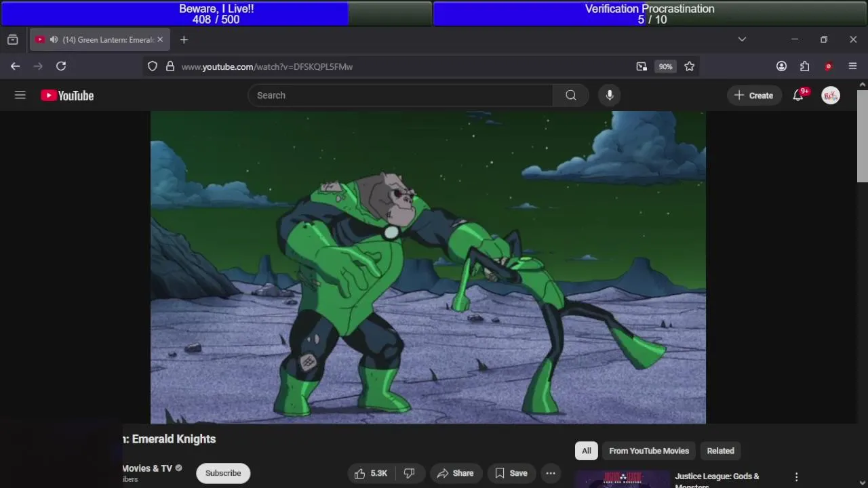The image size is (868, 488).
Task: Click the Emerald Knights video title
Action: 169,439
